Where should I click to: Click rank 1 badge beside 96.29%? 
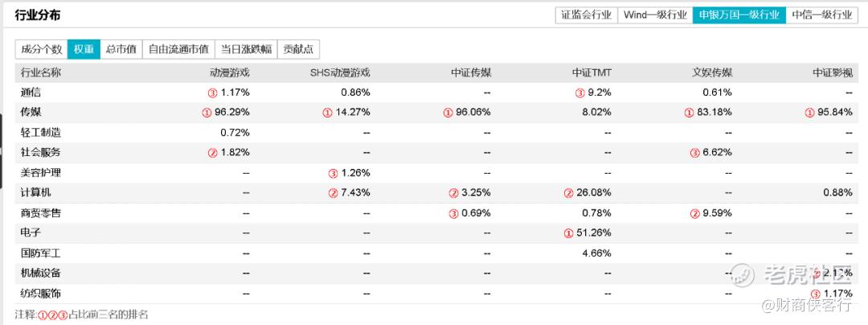point(207,113)
